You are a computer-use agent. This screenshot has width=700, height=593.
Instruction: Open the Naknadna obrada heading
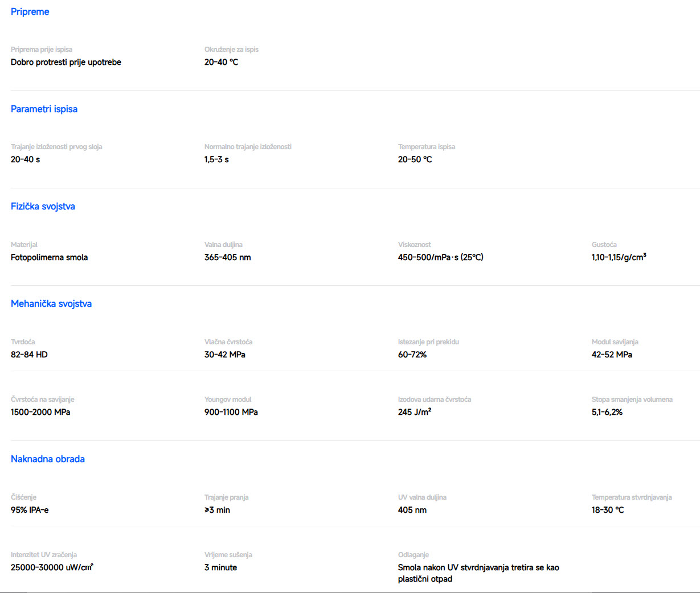point(47,459)
